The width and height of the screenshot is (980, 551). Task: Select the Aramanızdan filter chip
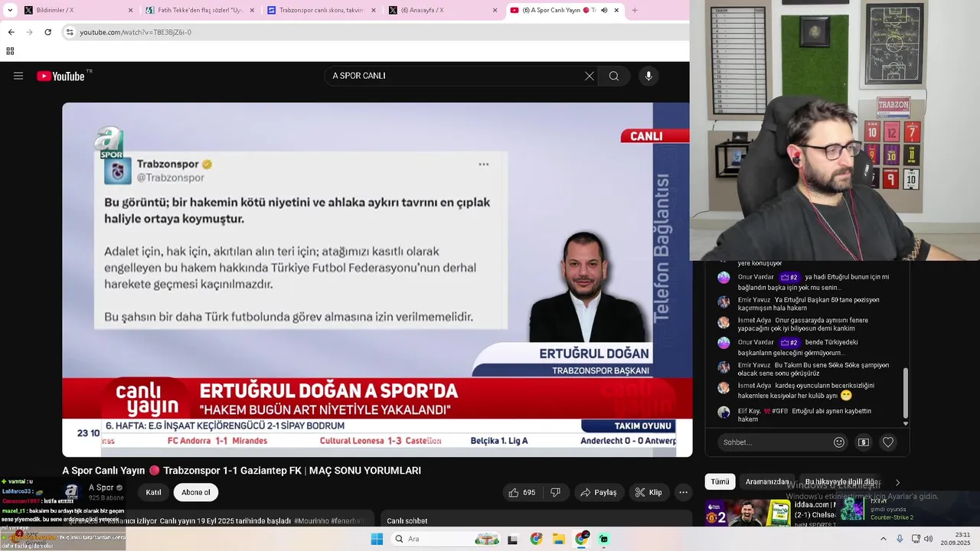coord(767,482)
